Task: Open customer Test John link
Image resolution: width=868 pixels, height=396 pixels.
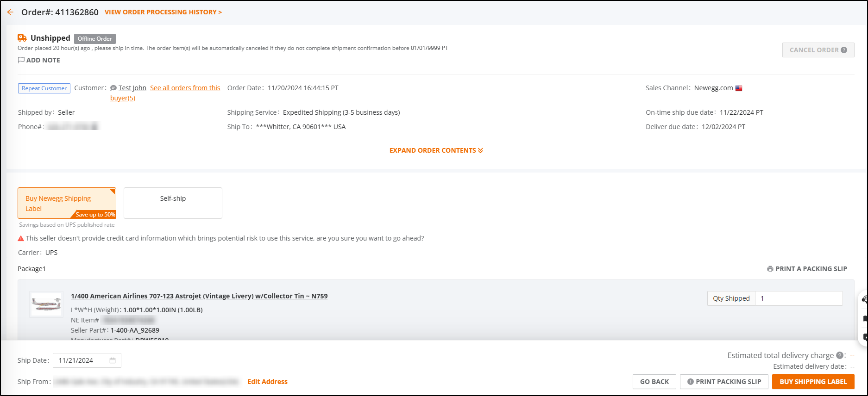Action: pyautogui.click(x=132, y=88)
